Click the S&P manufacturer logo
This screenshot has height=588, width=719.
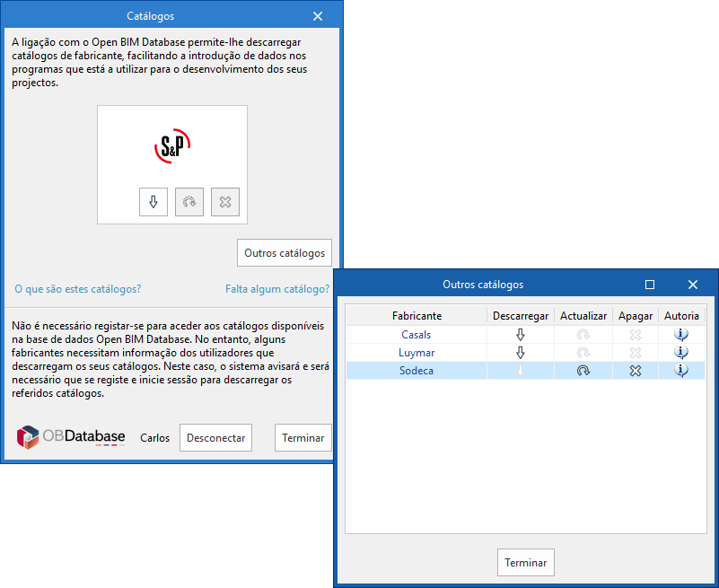(172, 146)
